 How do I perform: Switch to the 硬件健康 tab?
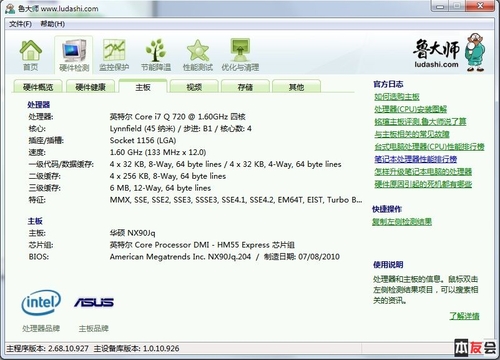pyautogui.click(x=90, y=87)
